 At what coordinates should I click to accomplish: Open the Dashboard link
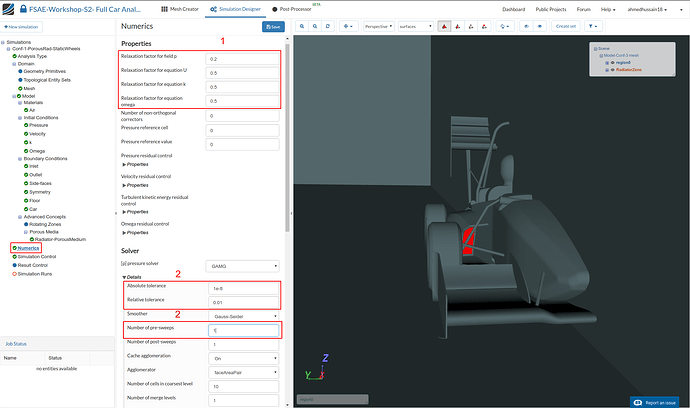click(514, 9)
